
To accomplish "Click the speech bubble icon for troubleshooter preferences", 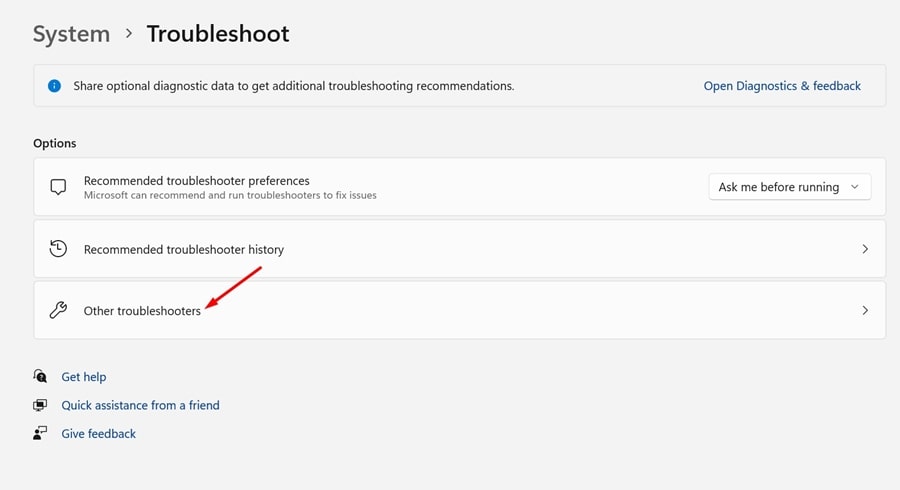I will tap(58, 187).
